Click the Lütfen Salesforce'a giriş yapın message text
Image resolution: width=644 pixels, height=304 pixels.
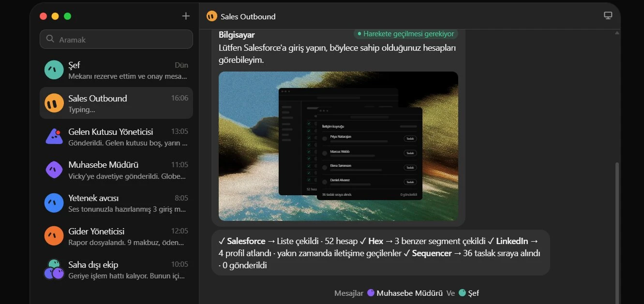[337, 54]
